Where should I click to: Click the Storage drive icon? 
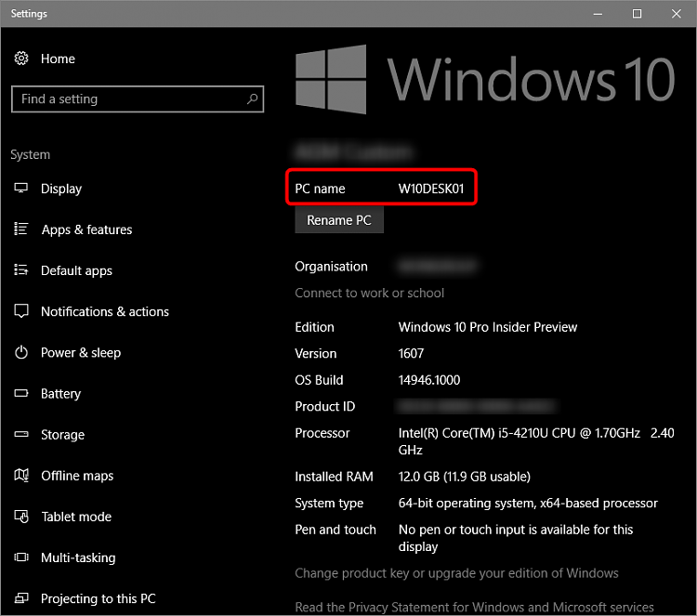click(x=20, y=434)
